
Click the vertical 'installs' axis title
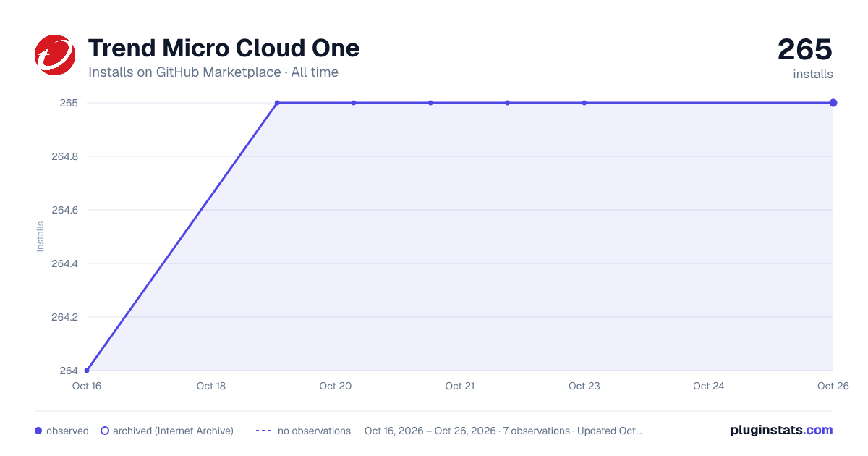point(41,237)
